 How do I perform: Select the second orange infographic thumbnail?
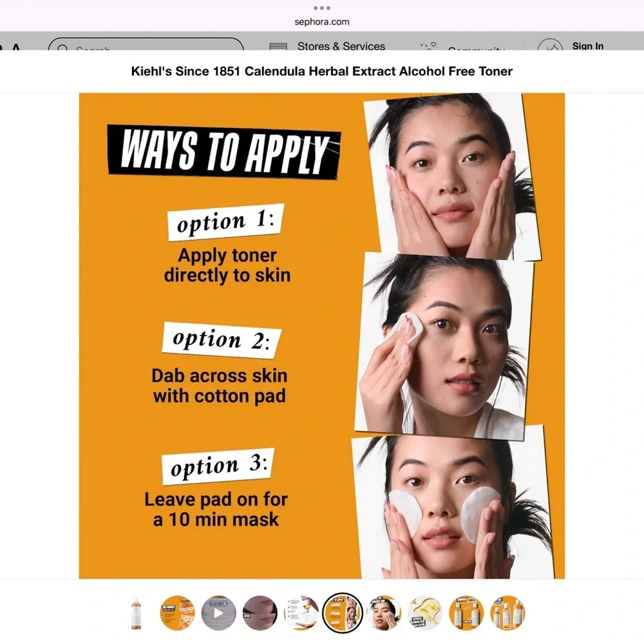(x=178, y=613)
